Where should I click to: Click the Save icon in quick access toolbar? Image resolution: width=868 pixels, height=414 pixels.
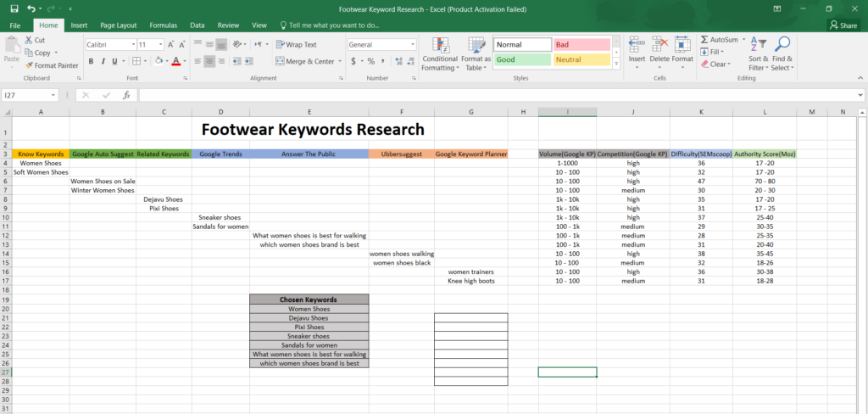point(14,8)
